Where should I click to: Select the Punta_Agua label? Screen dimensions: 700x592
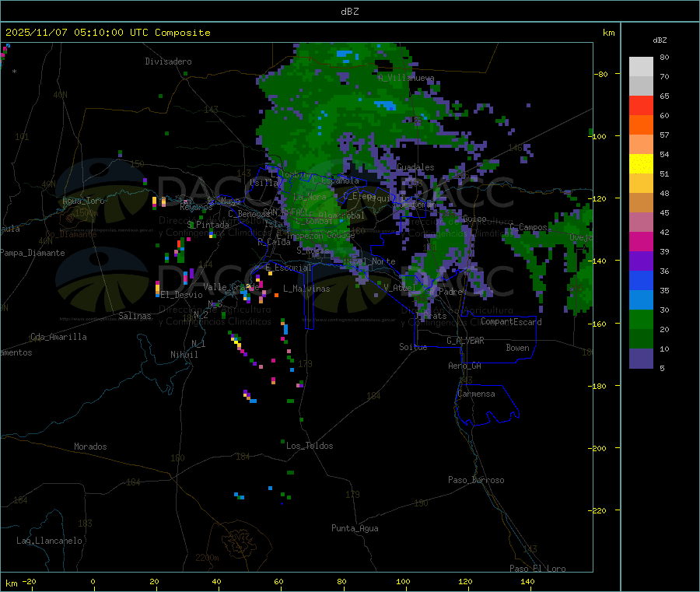click(x=355, y=528)
